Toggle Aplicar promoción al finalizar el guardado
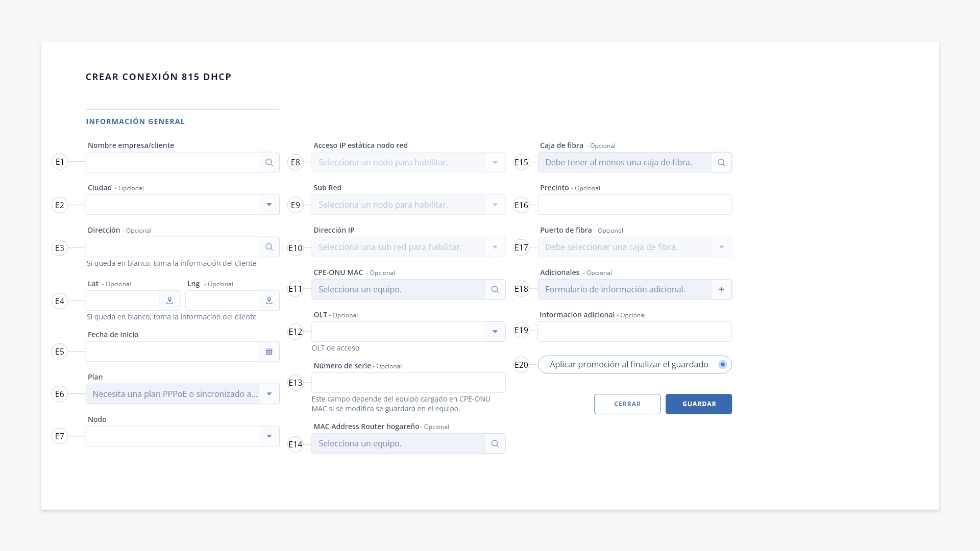The width and height of the screenshot is (980, 551). click(722, 364)
